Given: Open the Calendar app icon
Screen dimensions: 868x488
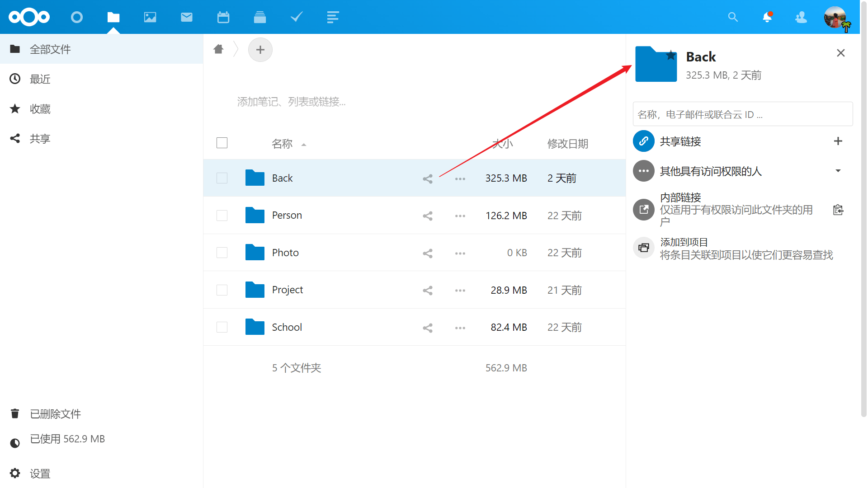Looking at the screenshot, I should tap(223, 17).
